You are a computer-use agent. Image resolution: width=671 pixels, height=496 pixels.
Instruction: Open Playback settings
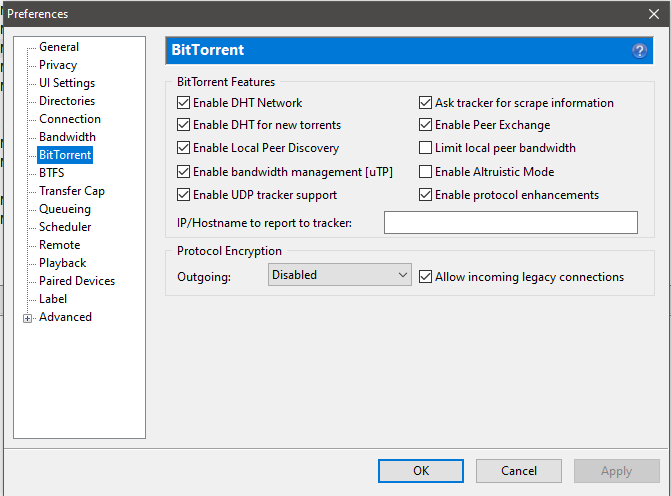click(x=62, y=263)
